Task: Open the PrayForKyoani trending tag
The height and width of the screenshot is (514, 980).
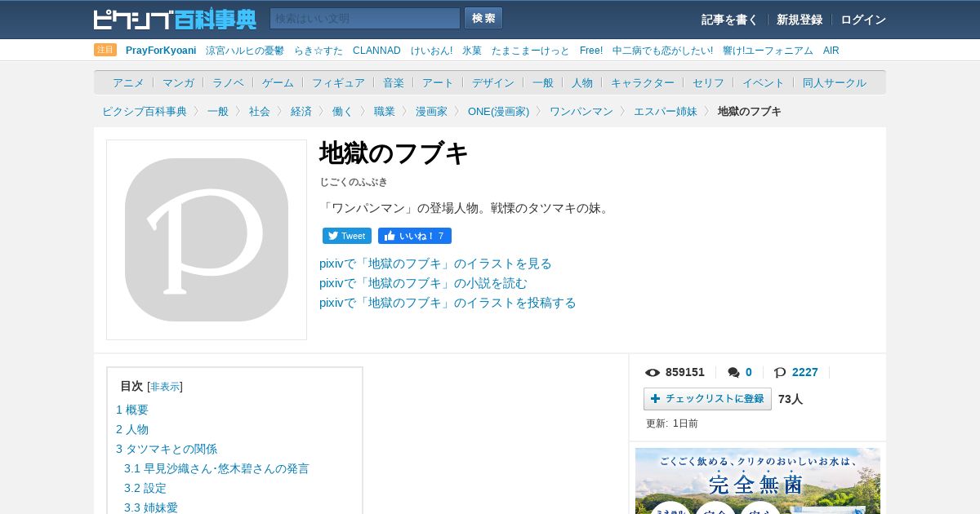Action: [161, 51]
